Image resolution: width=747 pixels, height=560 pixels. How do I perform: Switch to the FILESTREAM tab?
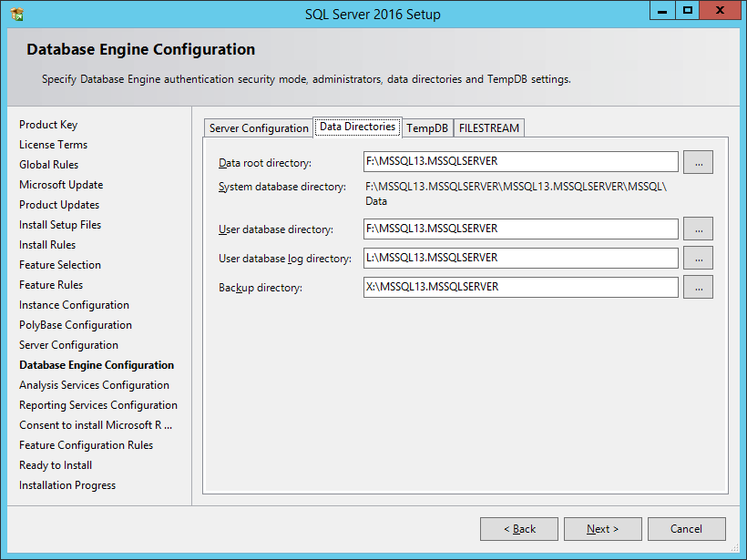[x=488, y=127]
